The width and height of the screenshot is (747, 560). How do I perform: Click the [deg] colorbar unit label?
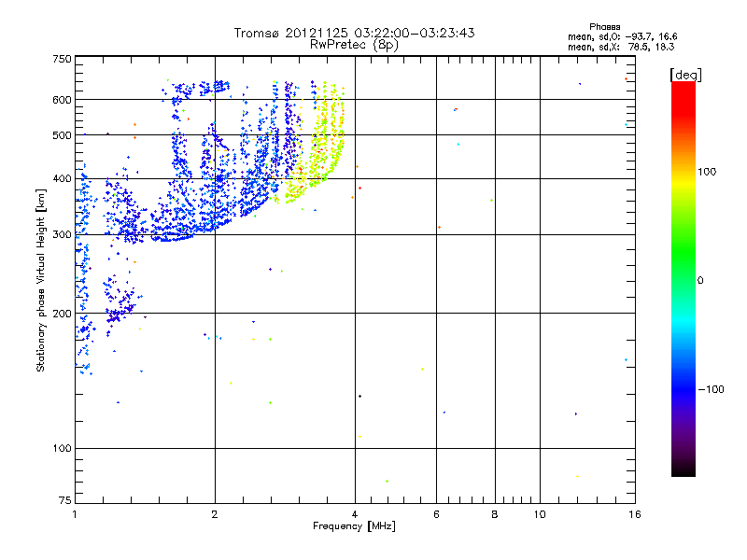click(x=685, y=75)
